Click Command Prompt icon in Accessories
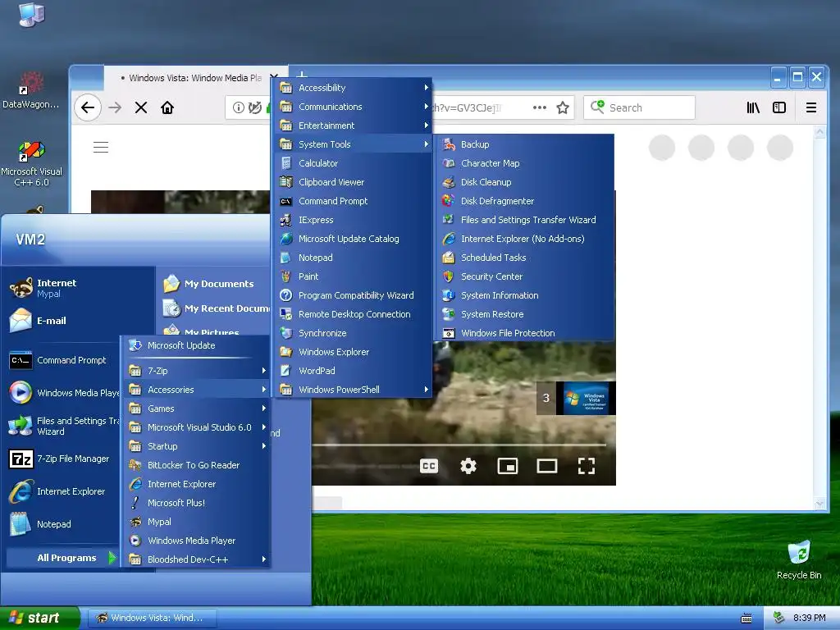Screen dimensions: 840x630 pyautogui.click(x=286, y=201)
